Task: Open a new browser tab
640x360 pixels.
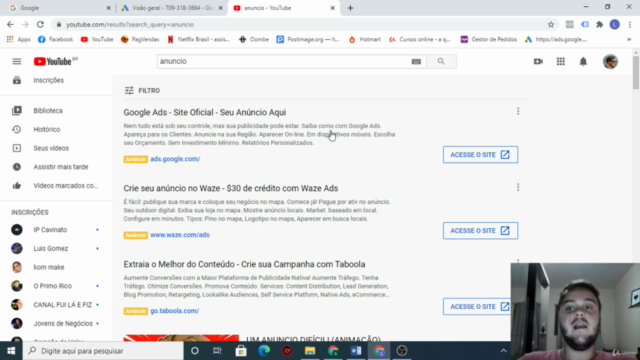Action: (350, 8)
